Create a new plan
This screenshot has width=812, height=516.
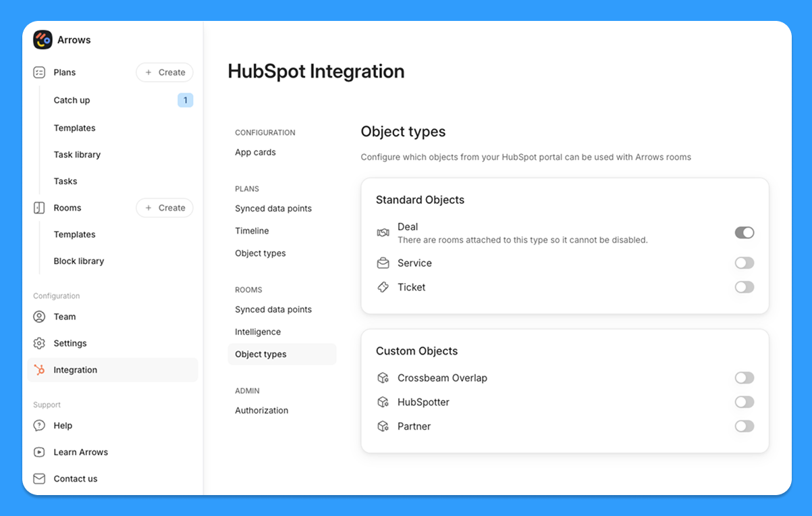165,72
